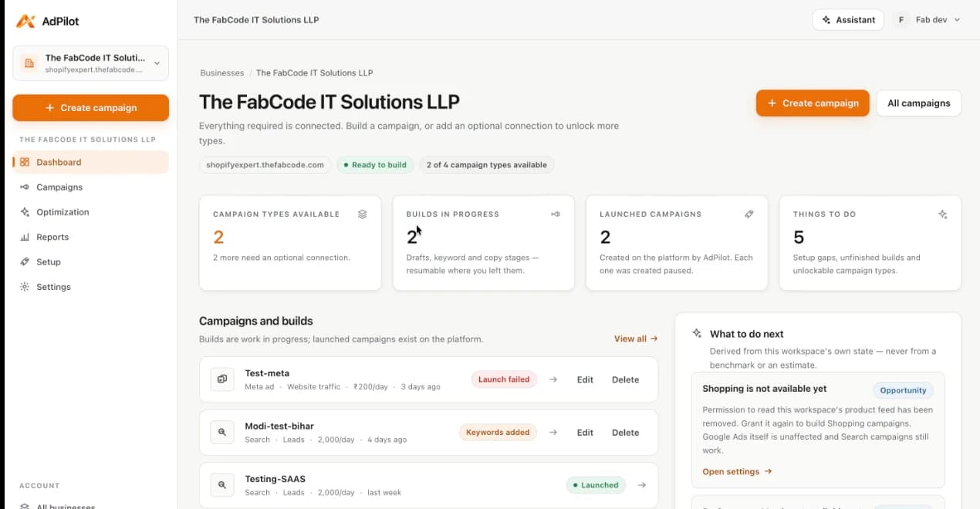Open the Fab dev user menu
980x509 pixels.
pos(928,20)
